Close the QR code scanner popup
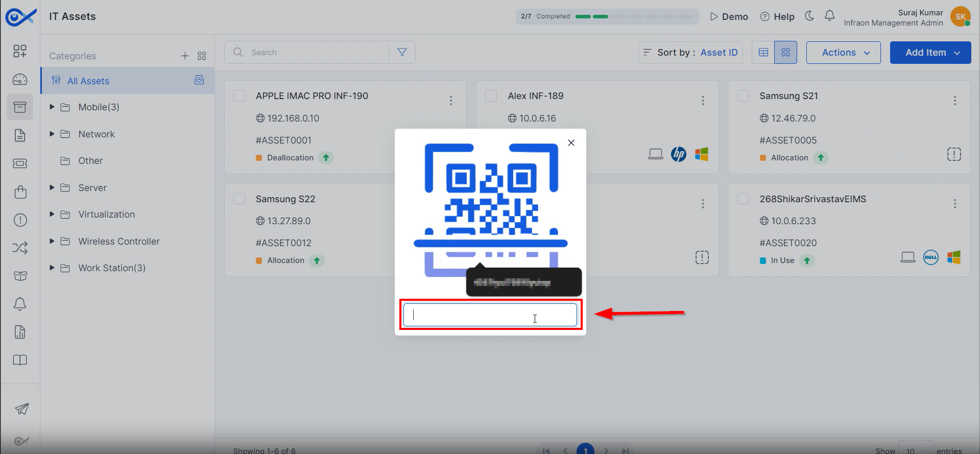 (x=571, y=143)
